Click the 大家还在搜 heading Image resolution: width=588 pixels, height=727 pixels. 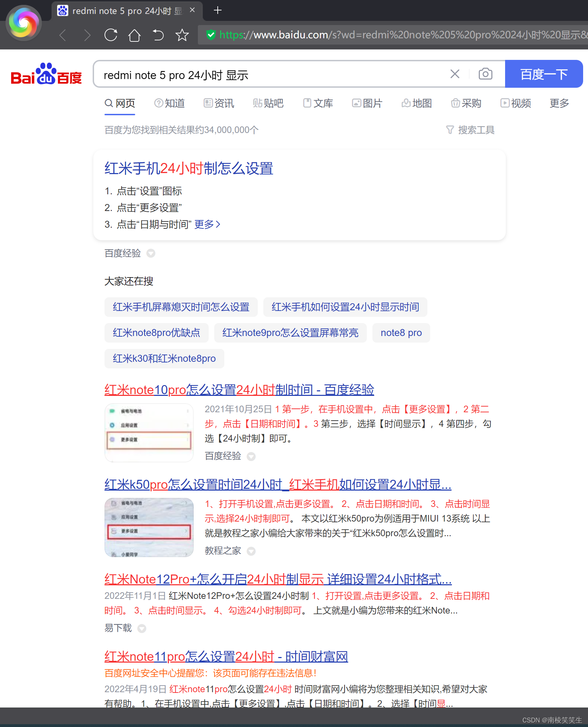pos(129,281)
